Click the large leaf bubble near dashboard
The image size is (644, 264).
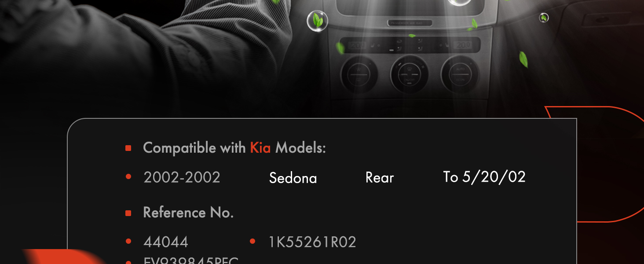[x=317, y=21]
